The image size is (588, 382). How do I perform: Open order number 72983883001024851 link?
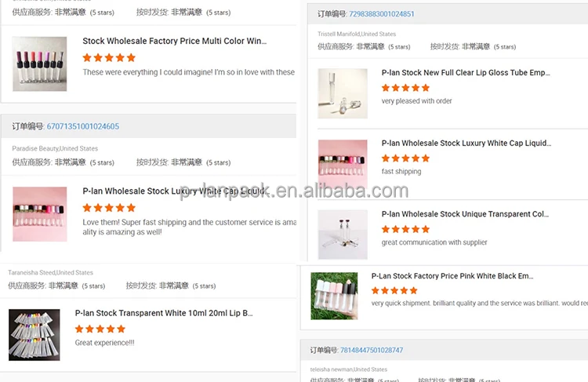[382, 14]
